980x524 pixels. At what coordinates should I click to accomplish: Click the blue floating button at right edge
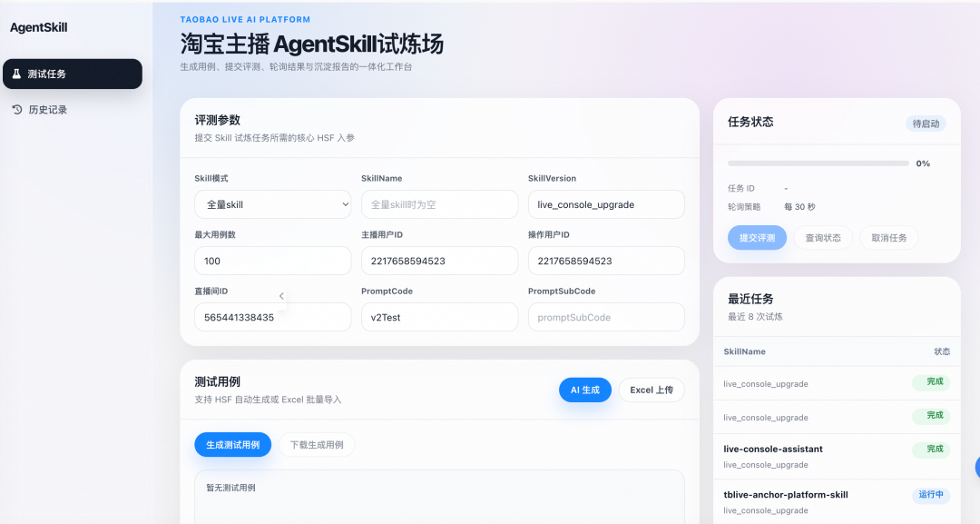(977, 467)
